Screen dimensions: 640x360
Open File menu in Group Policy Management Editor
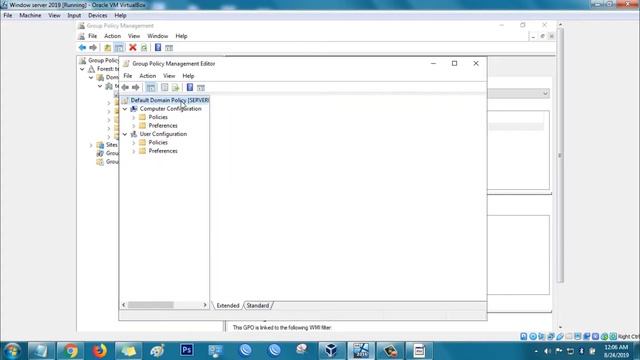128,76
